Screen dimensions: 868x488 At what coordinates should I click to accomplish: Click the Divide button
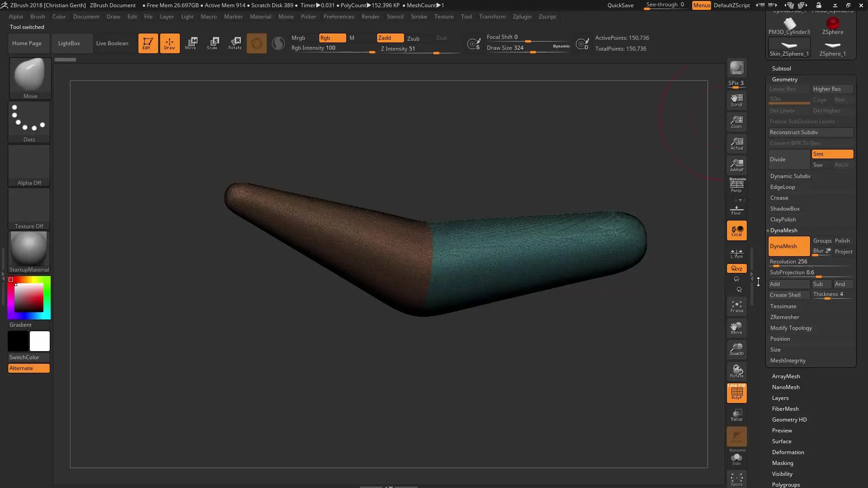pyautogui.click(x=789, y=160)
